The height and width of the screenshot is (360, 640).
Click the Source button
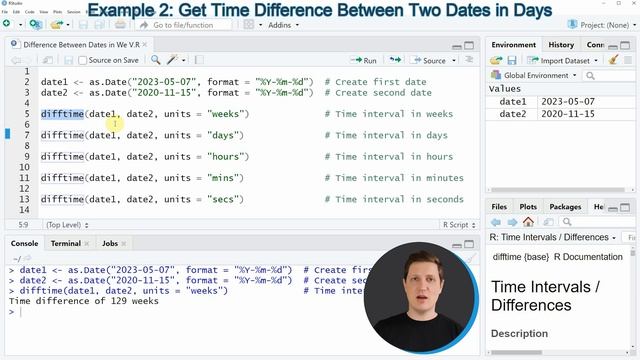tap(429, 60)
